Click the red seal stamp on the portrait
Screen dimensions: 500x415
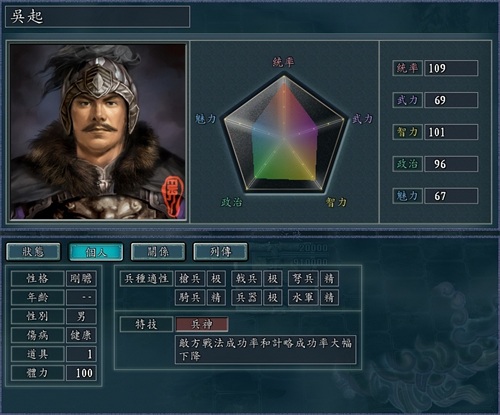(172, 196)
